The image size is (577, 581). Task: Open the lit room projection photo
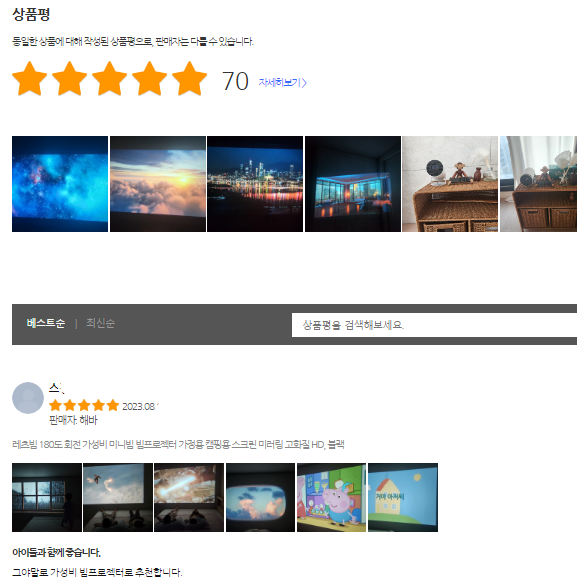[x=353, y=184]
